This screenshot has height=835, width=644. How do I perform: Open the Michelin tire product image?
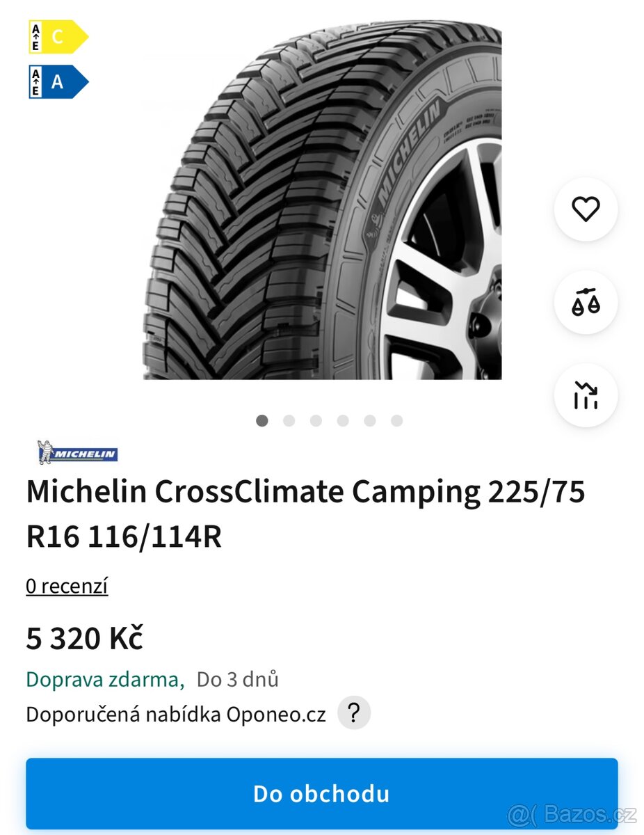coord(322,200)
